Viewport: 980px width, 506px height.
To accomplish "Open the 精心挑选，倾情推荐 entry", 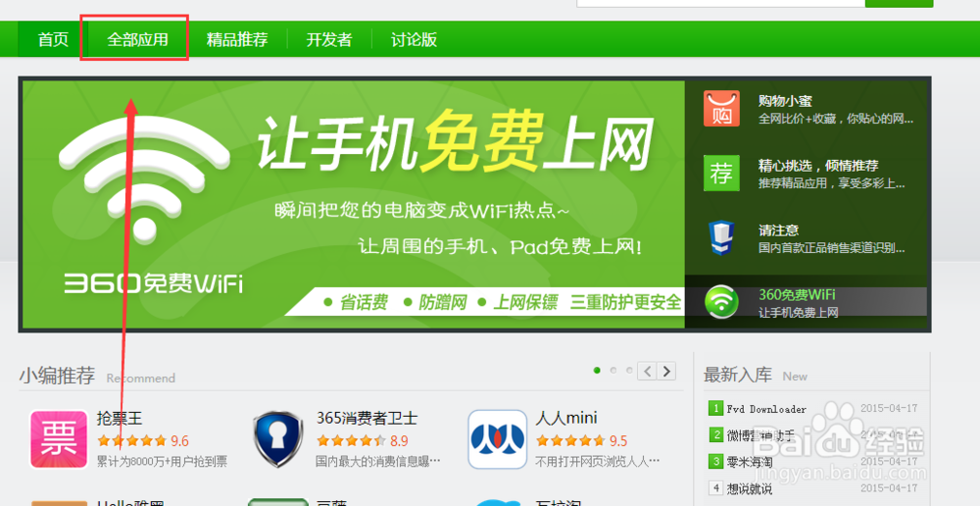I will point(807,174).
